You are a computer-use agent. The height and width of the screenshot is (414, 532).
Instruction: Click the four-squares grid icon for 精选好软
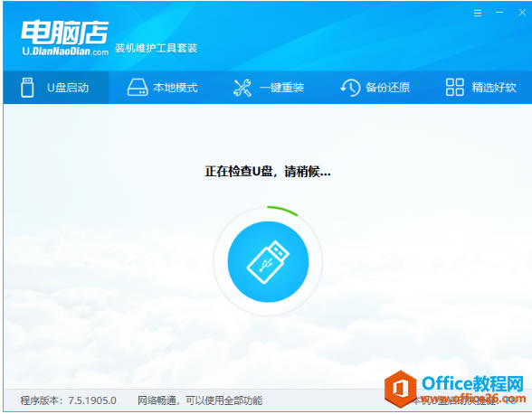[454, 87]
